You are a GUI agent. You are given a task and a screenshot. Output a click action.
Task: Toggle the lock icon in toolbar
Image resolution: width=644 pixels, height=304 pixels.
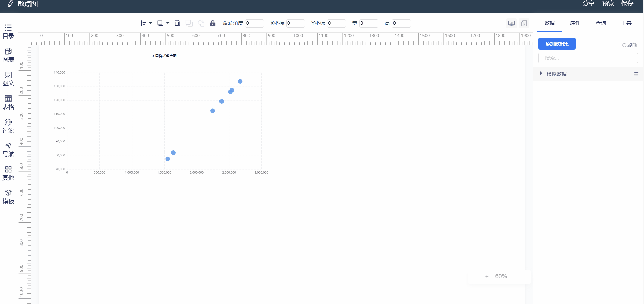(213, 23)
